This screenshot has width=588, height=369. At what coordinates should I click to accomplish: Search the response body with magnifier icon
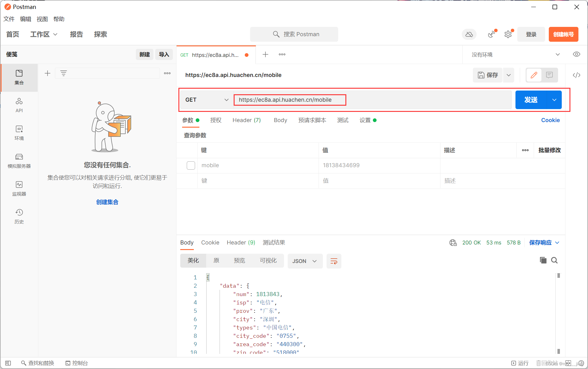pos(554,260)
